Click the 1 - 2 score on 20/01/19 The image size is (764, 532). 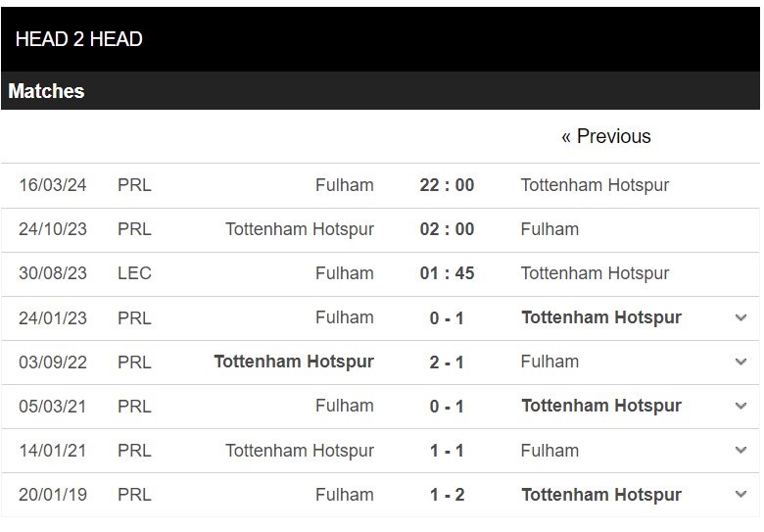click(447, 495)
